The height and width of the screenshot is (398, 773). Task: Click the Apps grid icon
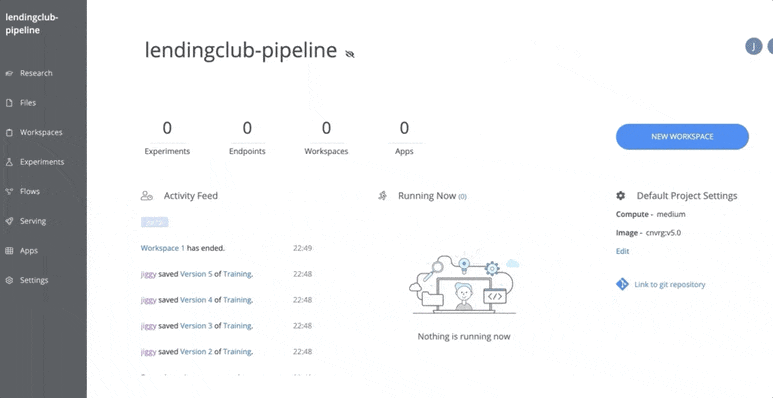point(9,251)
